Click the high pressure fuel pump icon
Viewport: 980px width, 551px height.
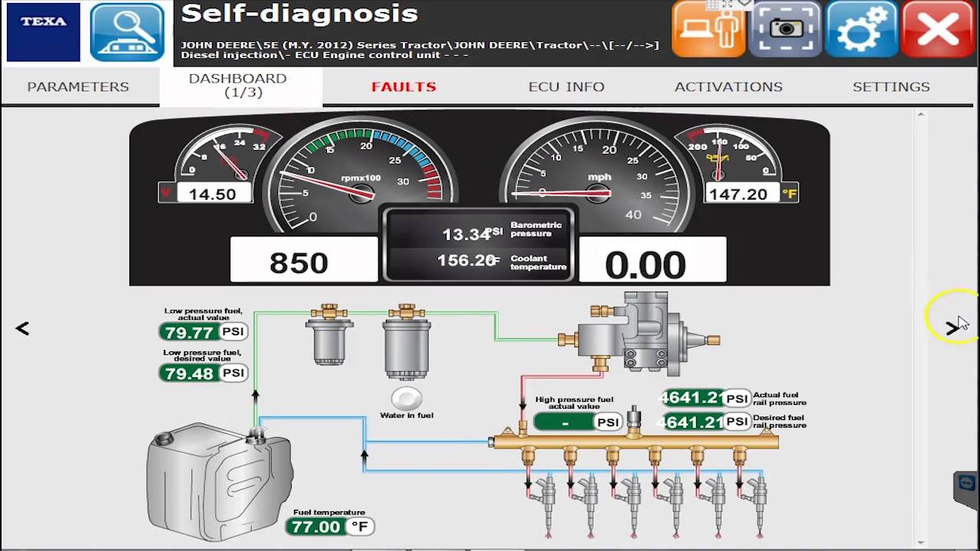click(639, 334)
